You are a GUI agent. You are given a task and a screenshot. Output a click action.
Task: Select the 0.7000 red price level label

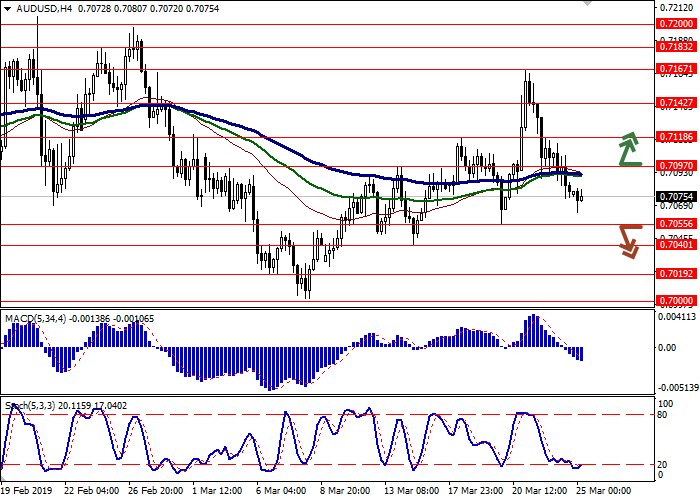tap(675, 300)
